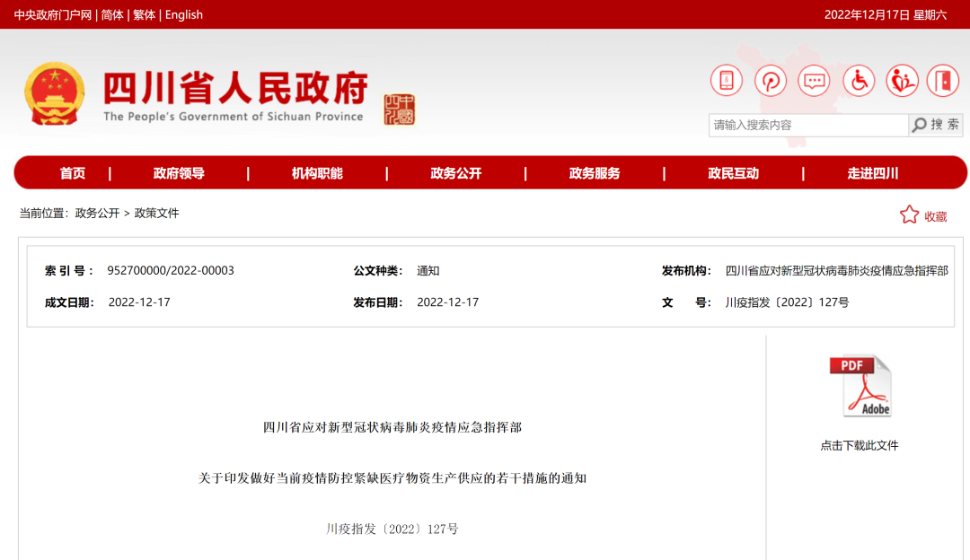Click the PDF Adobe file icon

[x=860, y=386]
